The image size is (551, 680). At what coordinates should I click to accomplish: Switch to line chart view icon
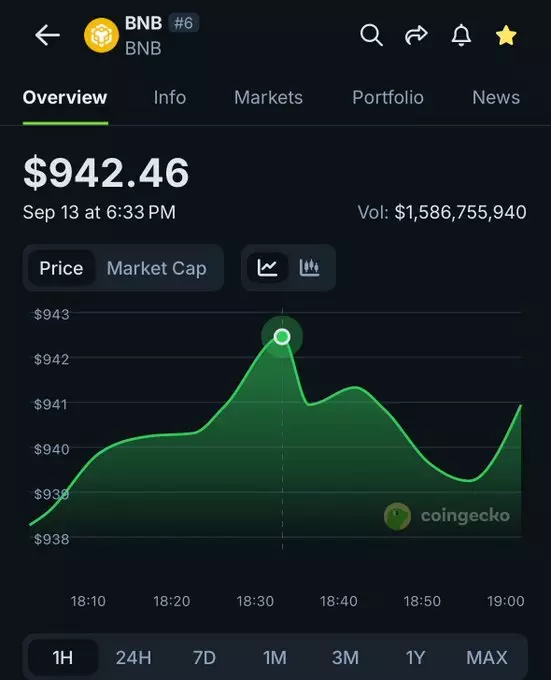pos(267,268)
